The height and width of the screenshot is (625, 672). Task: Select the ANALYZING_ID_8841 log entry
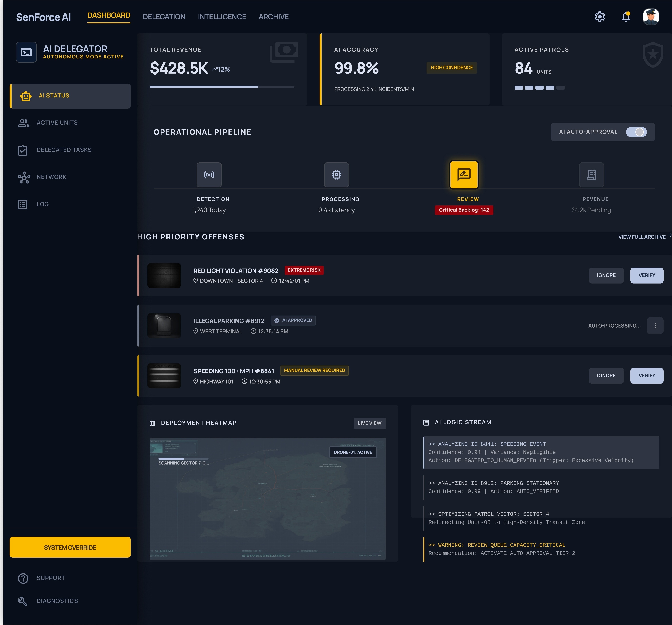[x=541, y=453]
